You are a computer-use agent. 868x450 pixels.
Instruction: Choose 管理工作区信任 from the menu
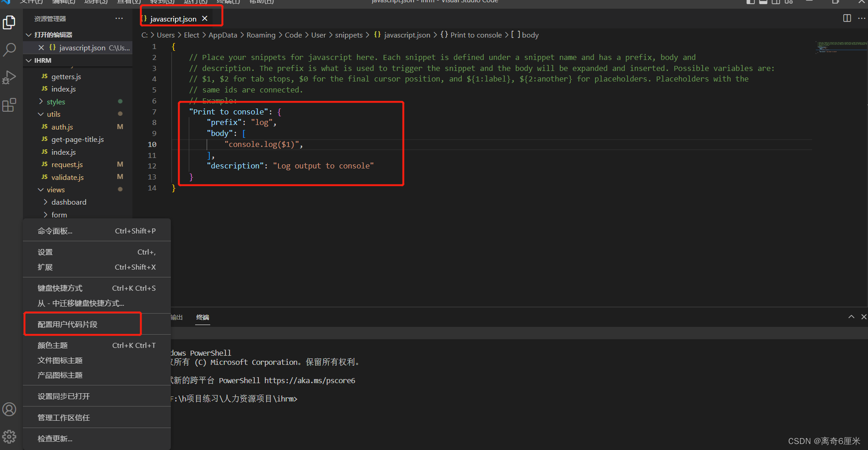[97, 418]
